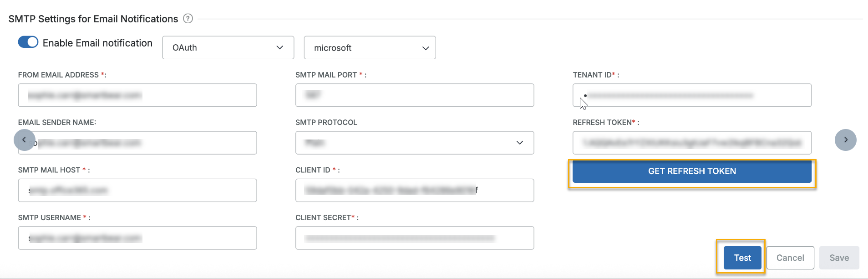Click the Test button

[x=742, y=257]
